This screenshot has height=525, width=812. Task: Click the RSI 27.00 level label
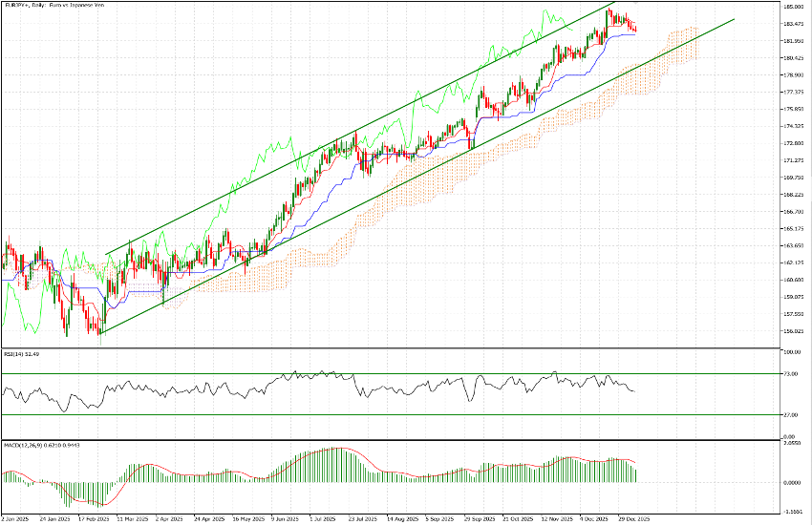[789, 415]
